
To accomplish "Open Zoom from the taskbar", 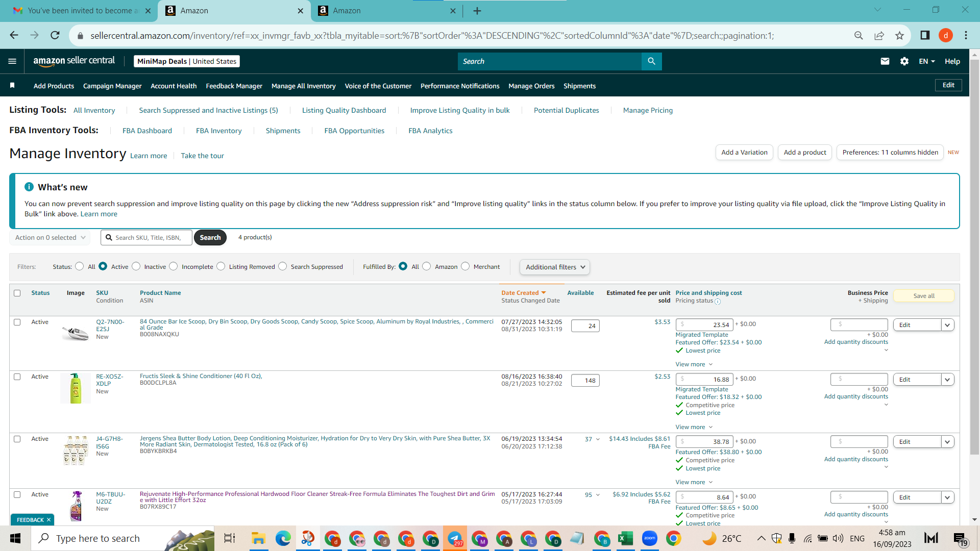I will [650, 538].
